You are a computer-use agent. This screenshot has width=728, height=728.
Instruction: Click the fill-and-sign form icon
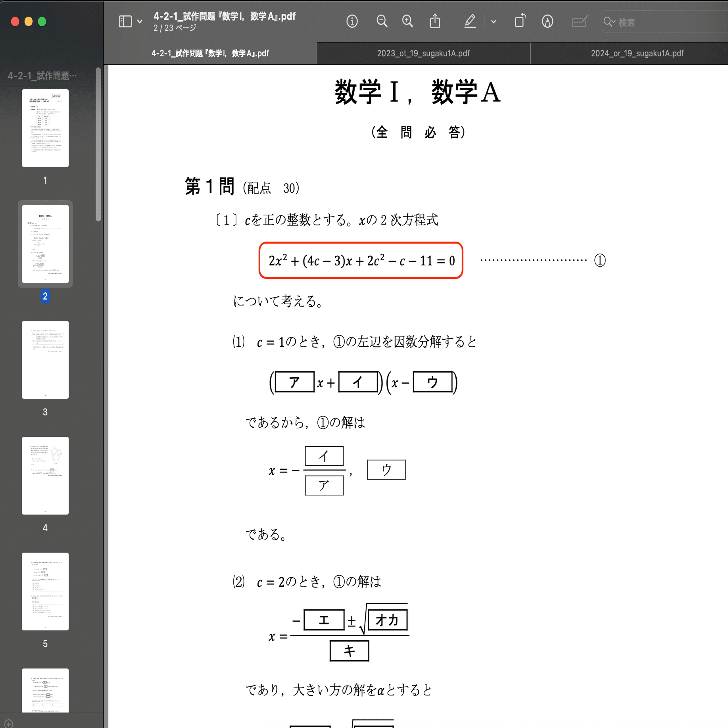[579, 21]
